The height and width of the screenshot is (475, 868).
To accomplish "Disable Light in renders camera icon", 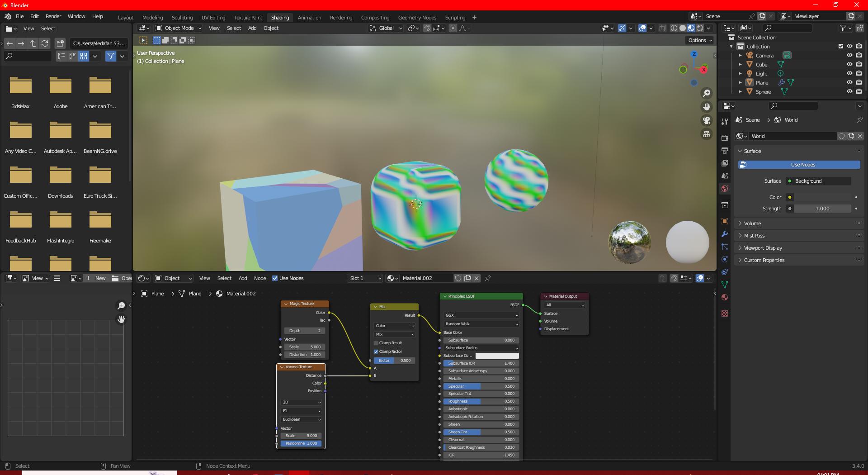I will (859, 73).
